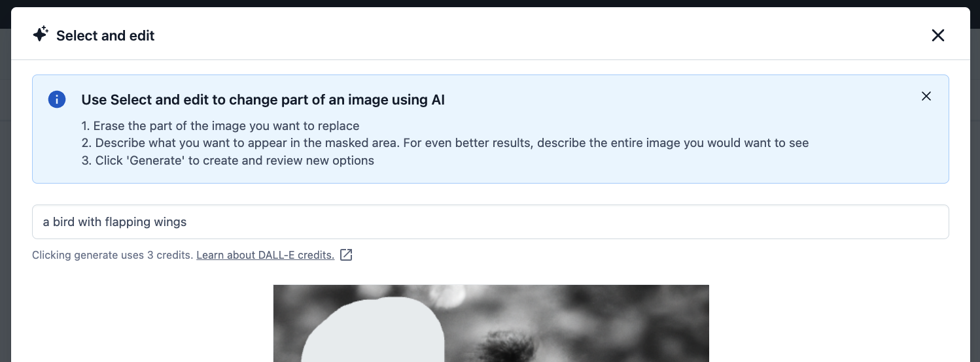Dismiss the blue instructions banner

[x=926, y=97]
